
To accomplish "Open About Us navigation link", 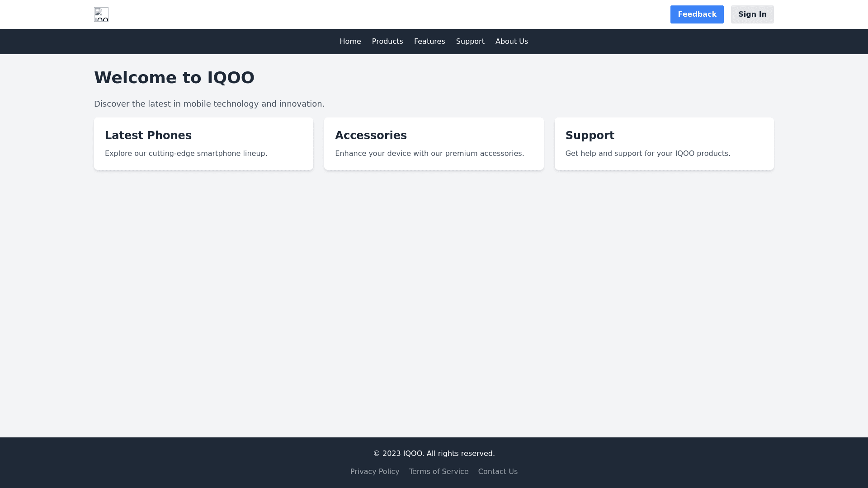I will 511,42.
